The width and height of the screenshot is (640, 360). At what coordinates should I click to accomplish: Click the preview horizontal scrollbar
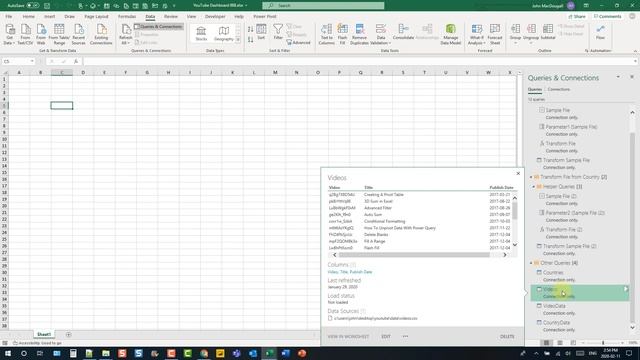pos(414,255)
